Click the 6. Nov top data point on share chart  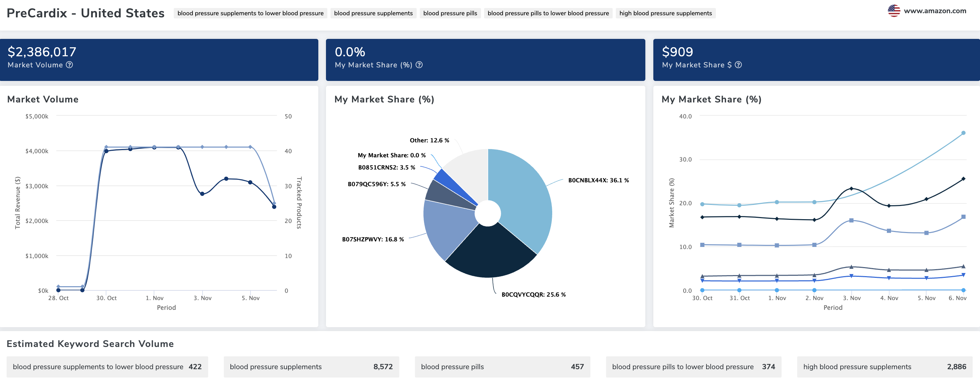tap(963, 133)
